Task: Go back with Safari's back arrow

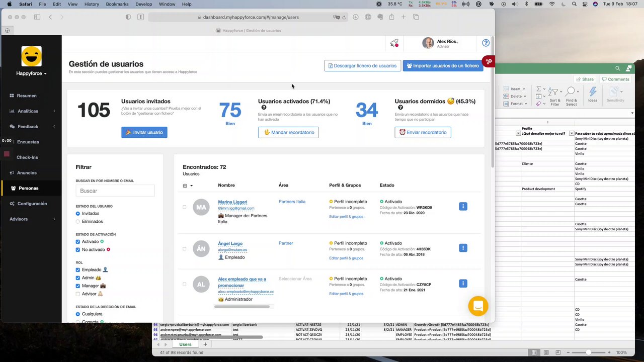Action: click(50, 17)
